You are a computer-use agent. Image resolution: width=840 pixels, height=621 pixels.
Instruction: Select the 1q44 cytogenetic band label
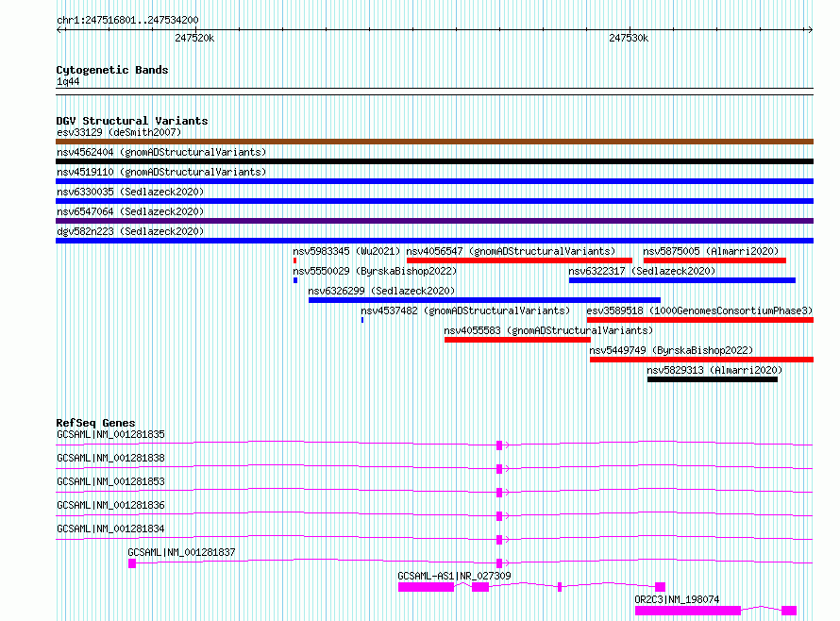coord(68,81)
